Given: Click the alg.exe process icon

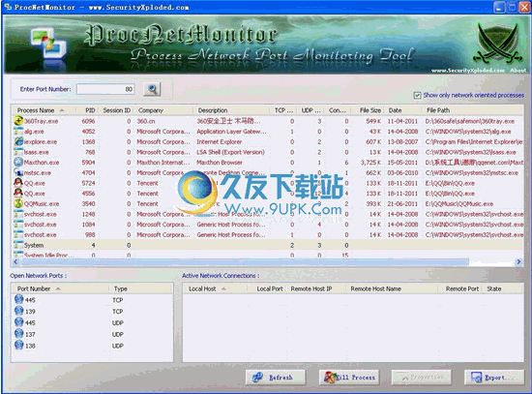Looking at the screenshot, I should click(x=18, y=131).
